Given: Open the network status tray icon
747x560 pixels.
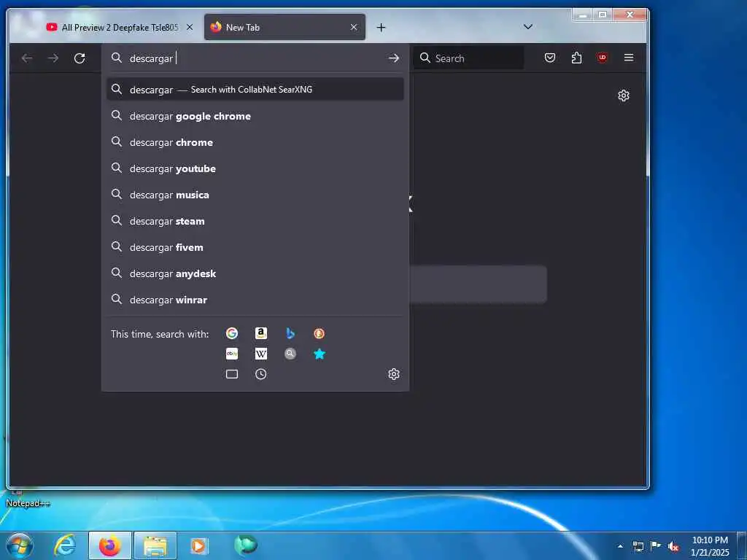Looking at the screenshot, I should (x=638, y=546).
